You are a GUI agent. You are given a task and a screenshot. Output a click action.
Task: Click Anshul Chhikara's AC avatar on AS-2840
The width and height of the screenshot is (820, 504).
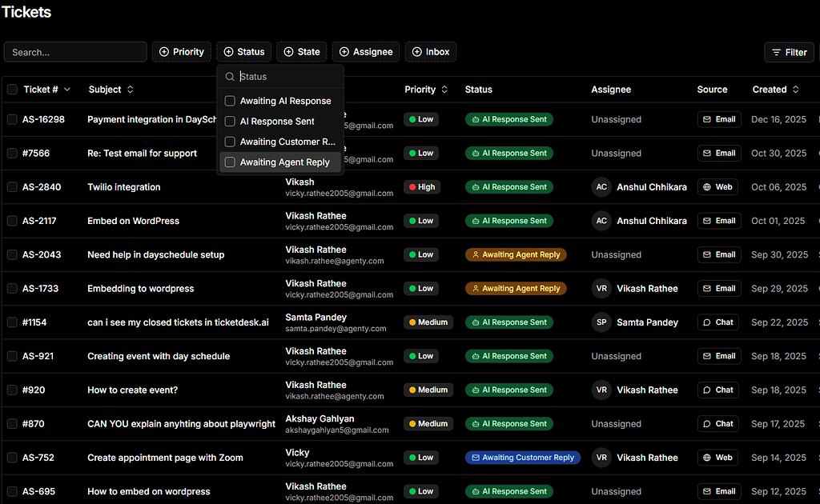click(601, 186)
